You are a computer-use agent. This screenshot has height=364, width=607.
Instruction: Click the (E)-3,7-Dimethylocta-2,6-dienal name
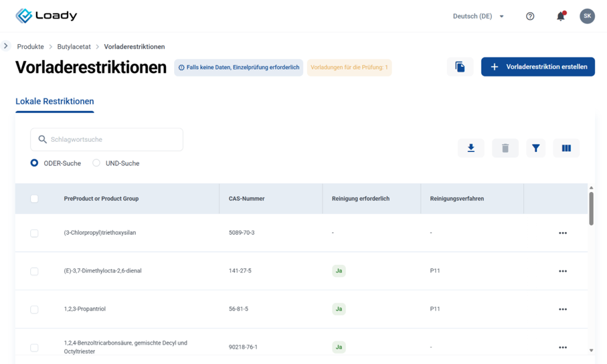tap(102, 271)
